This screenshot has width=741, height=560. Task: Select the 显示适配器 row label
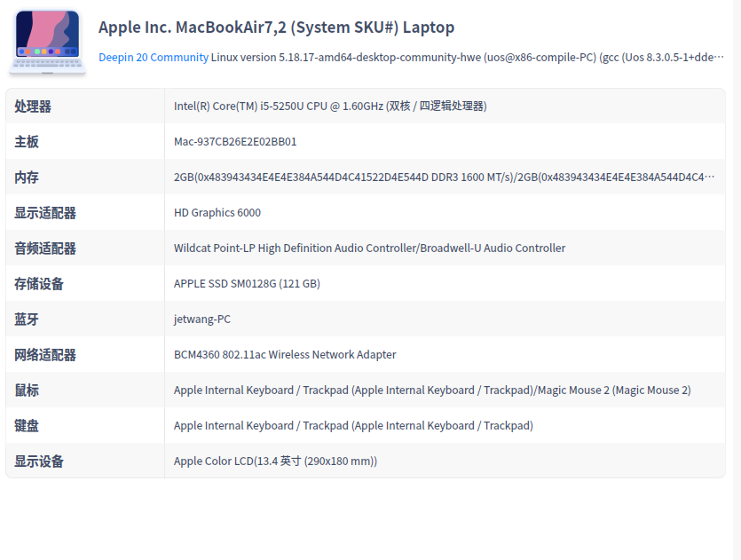tap(45, 213)
